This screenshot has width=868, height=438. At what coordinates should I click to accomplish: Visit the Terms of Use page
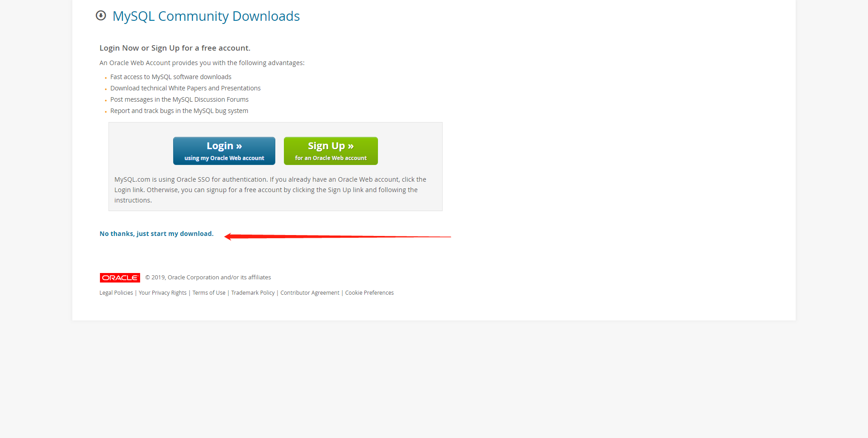209,293
